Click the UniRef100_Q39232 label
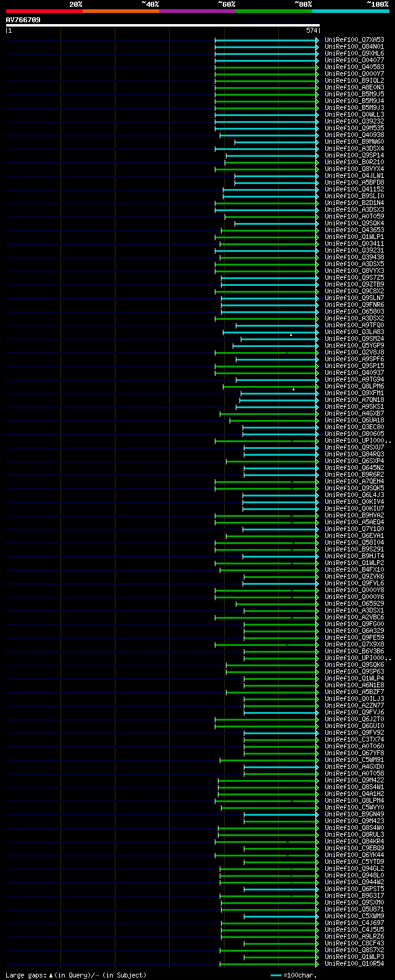Screen dimensions: 395x980 pos(354,121)
